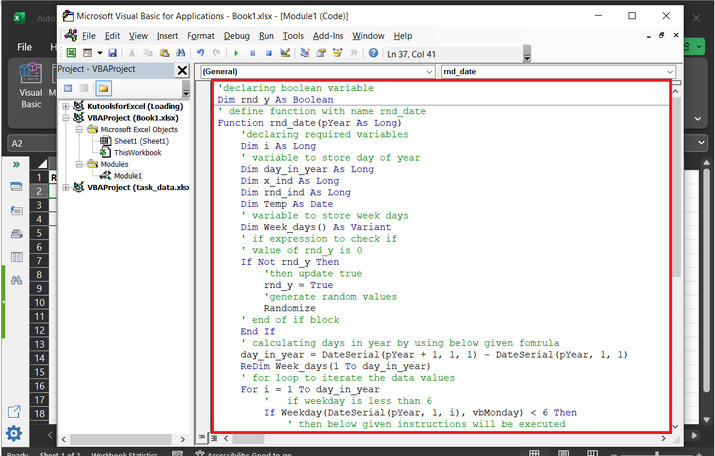Open the Edit menu
The height and width of the screenshot is (456, 715).
(112, 36)
